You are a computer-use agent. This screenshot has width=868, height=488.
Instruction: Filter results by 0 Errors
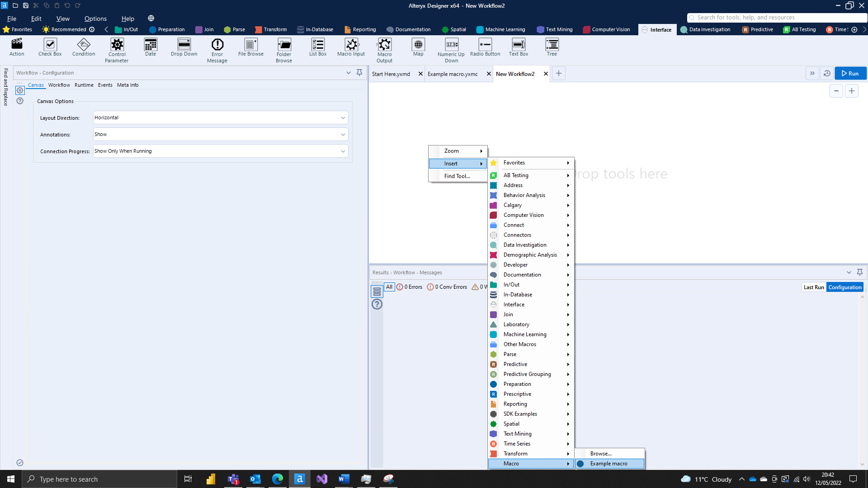pos(409,286)
